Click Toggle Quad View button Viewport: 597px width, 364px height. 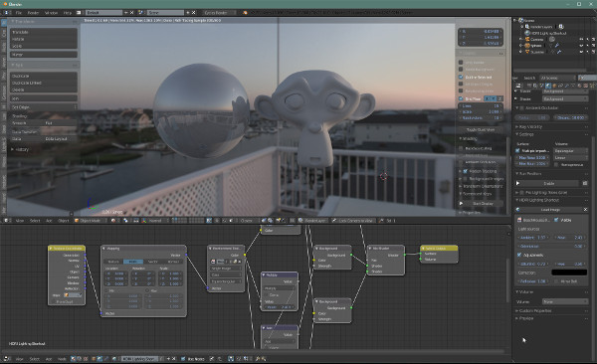481,129
